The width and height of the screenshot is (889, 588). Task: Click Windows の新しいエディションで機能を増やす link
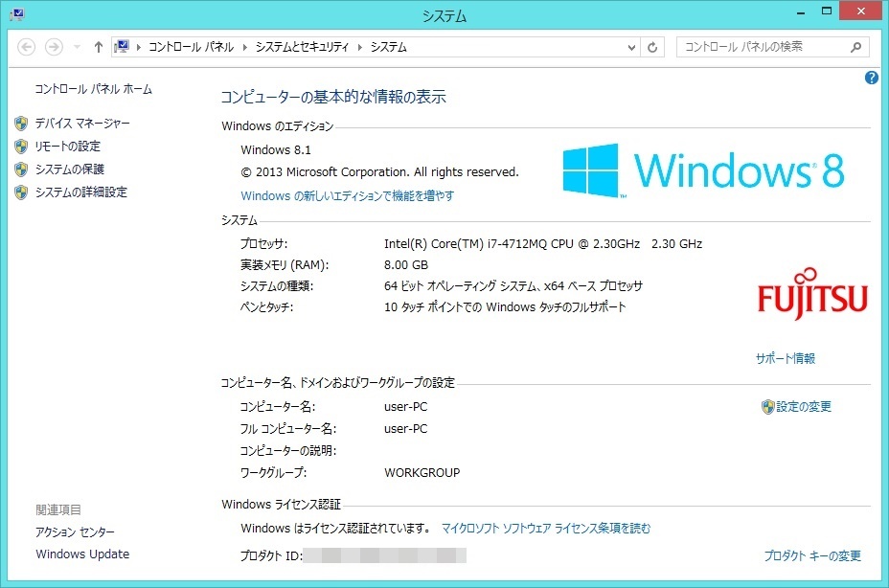(348, 195)
